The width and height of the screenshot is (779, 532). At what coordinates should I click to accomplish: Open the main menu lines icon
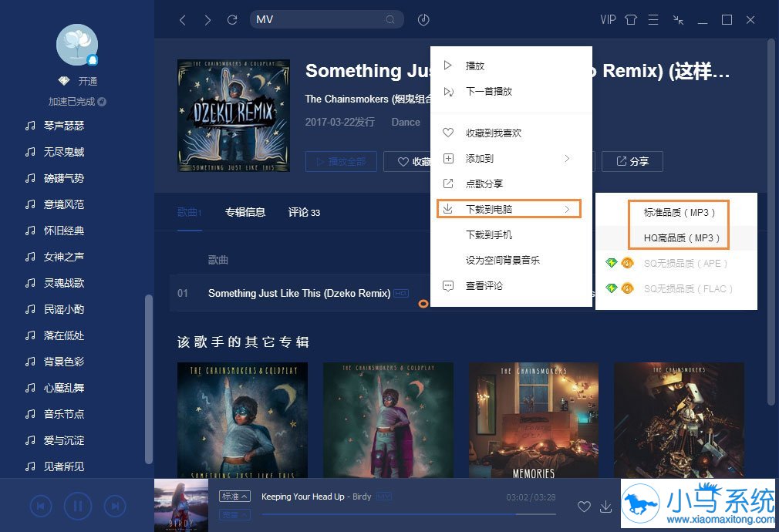pos(653,20)
